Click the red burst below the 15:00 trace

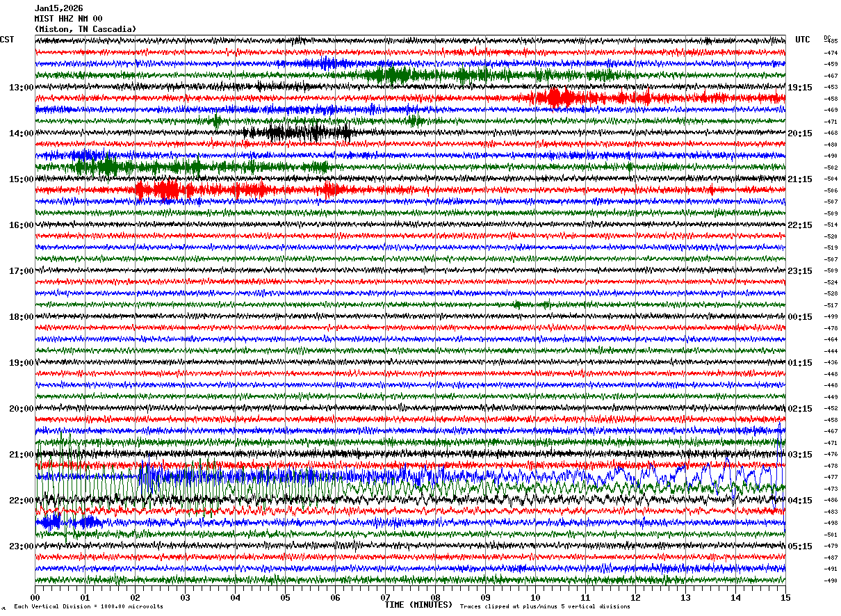(x=236, y=189)
